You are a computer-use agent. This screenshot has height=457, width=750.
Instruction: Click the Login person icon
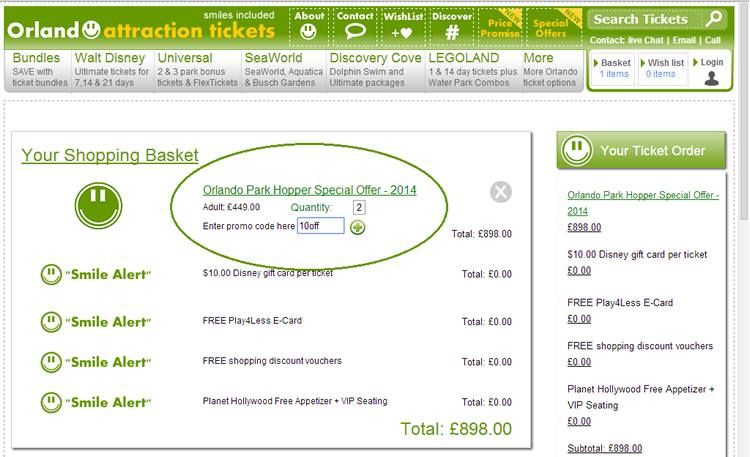click(711, 78)
